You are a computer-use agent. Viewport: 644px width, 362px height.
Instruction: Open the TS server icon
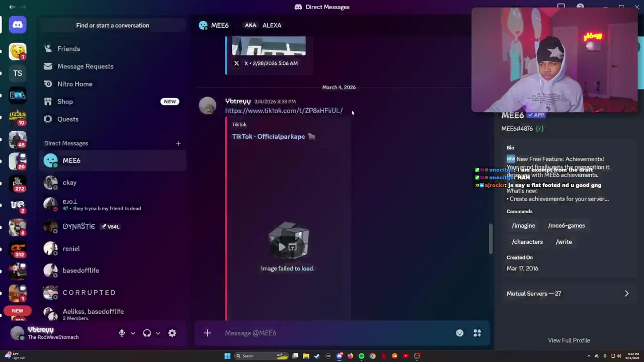point(18,73)
